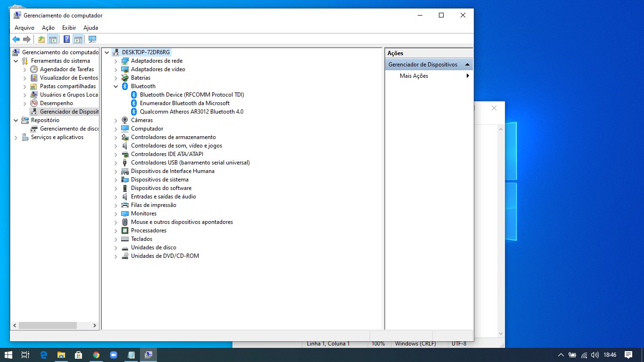This screenshot has width=644, height=362.
Task: Expand Serviços e aplicativos in left tree
Action: [16, 137]
